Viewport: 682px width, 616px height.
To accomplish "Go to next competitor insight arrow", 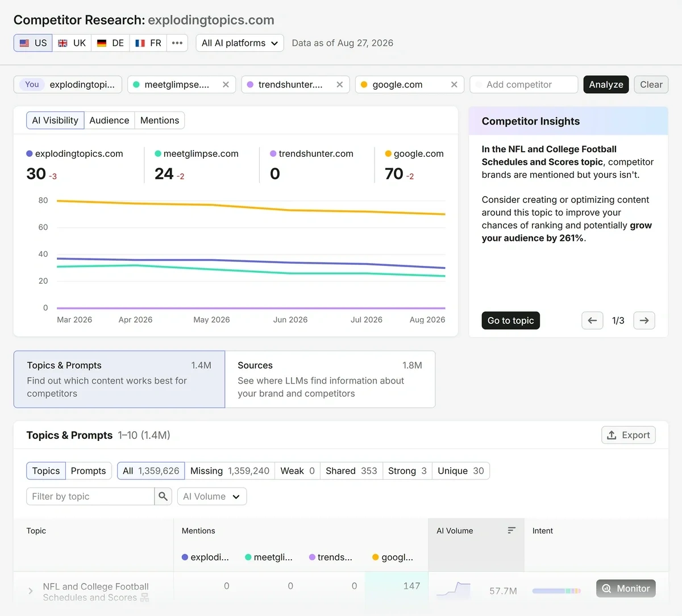I will click(644, 321).
